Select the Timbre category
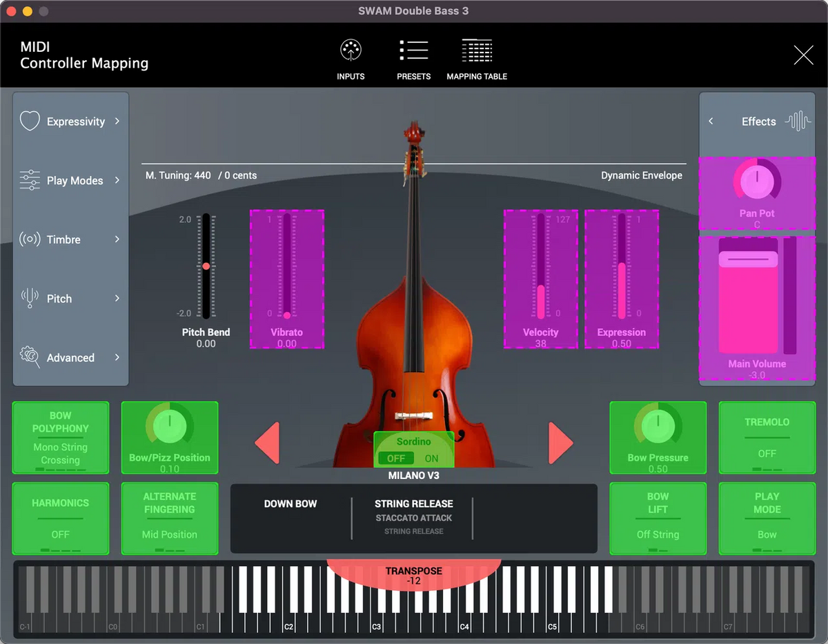The width and height of the screenshot is (828, 644). (x=70, y=239)
